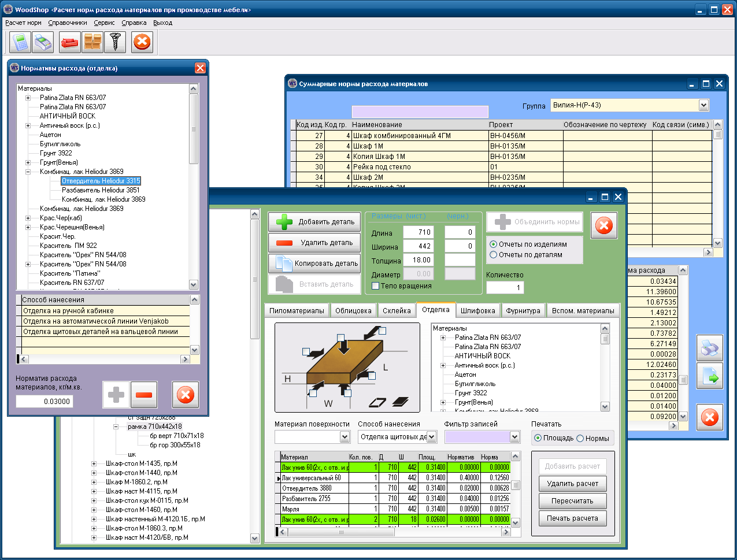
Task: Switch to the Шлифовка tab
Action: pyautogui.click(x=477, y=310)
